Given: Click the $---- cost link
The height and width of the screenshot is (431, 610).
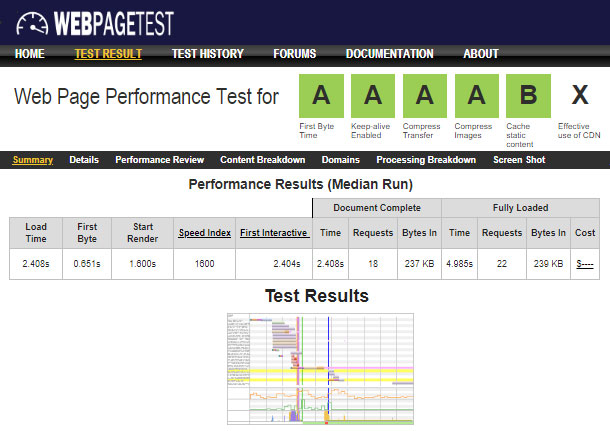Looking at the screenshot, I should (585, 264).
